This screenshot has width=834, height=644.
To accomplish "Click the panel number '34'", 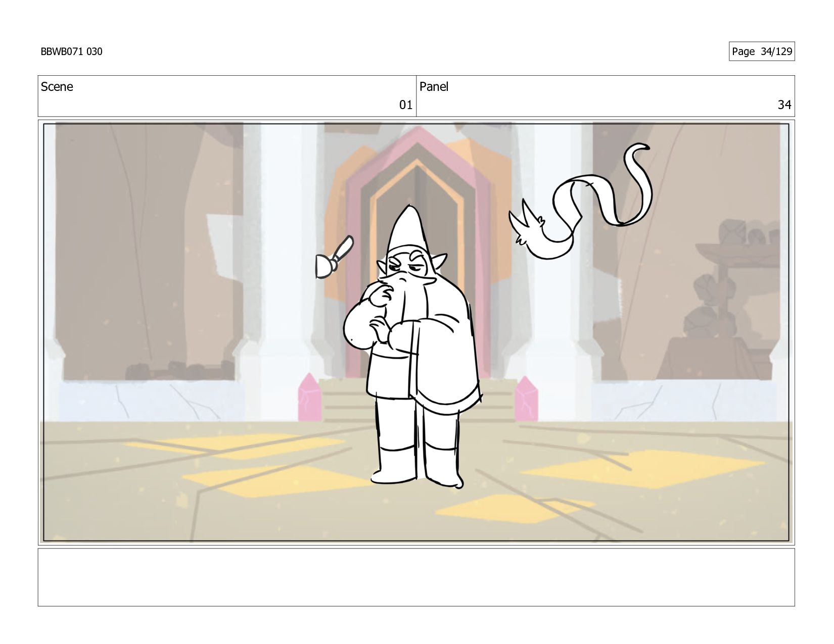I will pyautogui.click(x=784, y=105).
